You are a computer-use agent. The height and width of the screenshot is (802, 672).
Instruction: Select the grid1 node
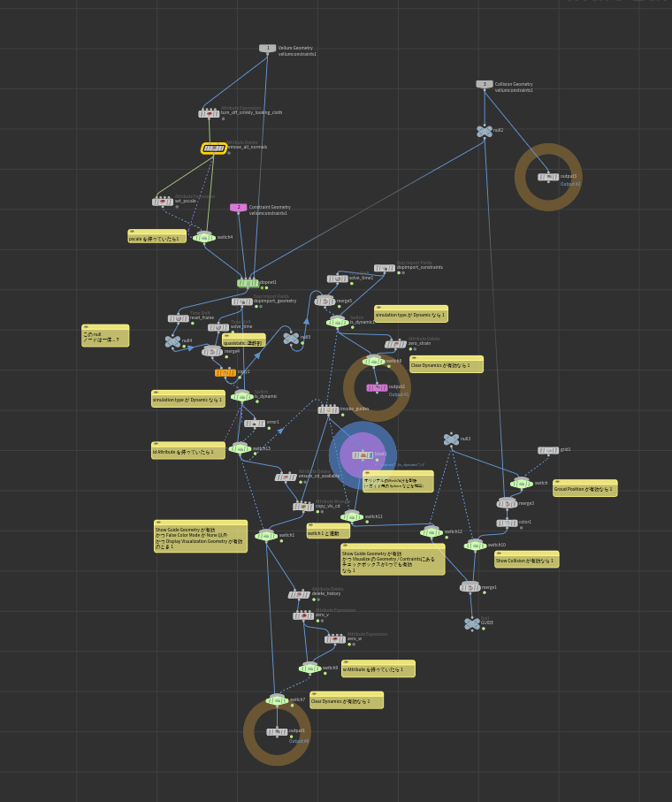(548, 451)
